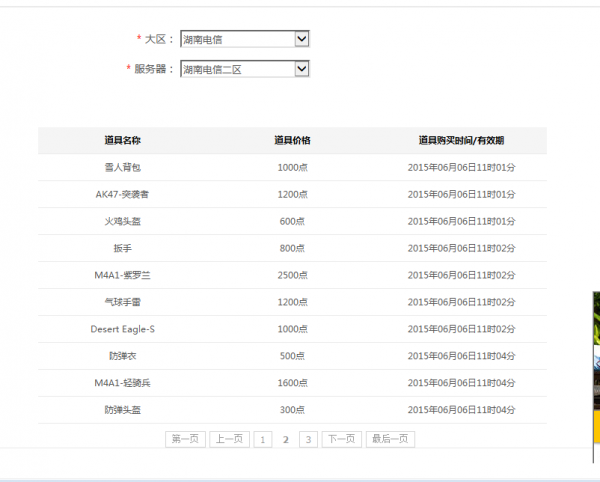
Task: Click the 道具名称 column header
Action: point(122,140)
